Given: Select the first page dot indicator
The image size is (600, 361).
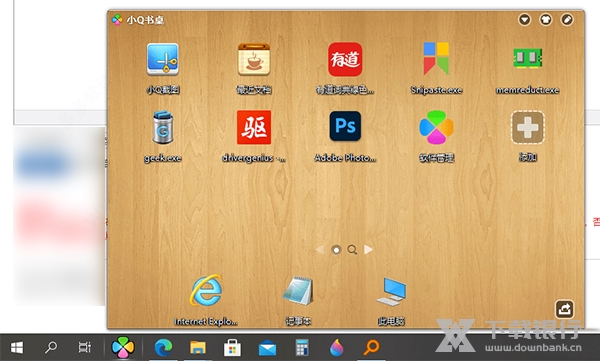Looking at the screenshot, I should click(336, 250).
